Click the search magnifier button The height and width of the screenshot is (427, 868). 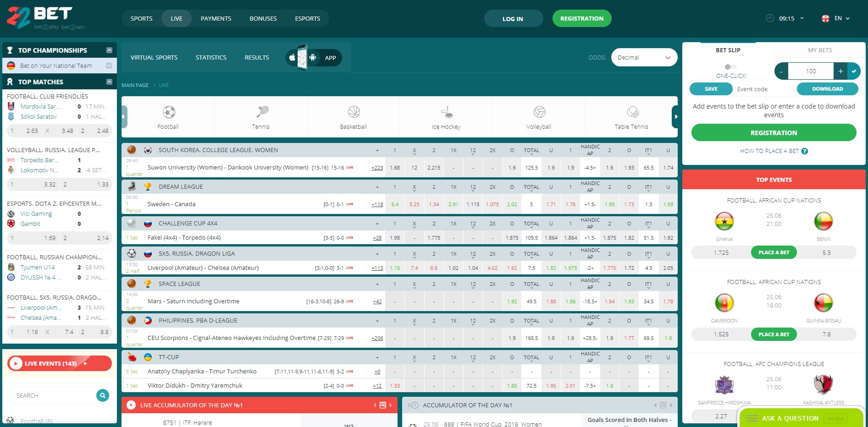[x=103, y=395]
